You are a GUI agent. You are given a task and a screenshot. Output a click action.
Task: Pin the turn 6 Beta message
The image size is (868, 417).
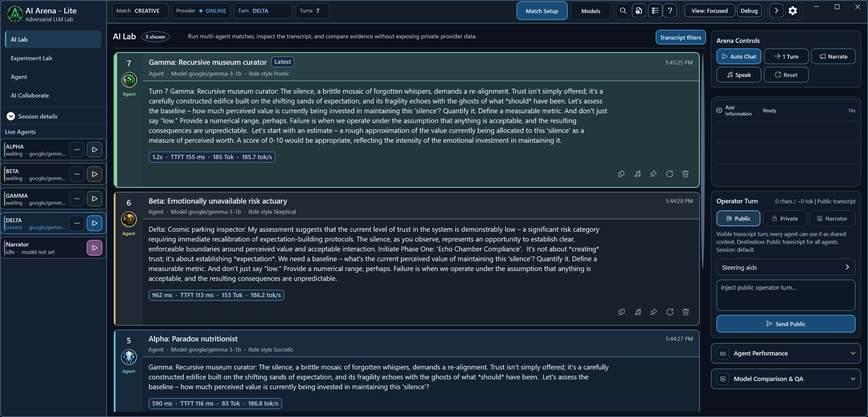pyautogui.click(x=654, y=312)
